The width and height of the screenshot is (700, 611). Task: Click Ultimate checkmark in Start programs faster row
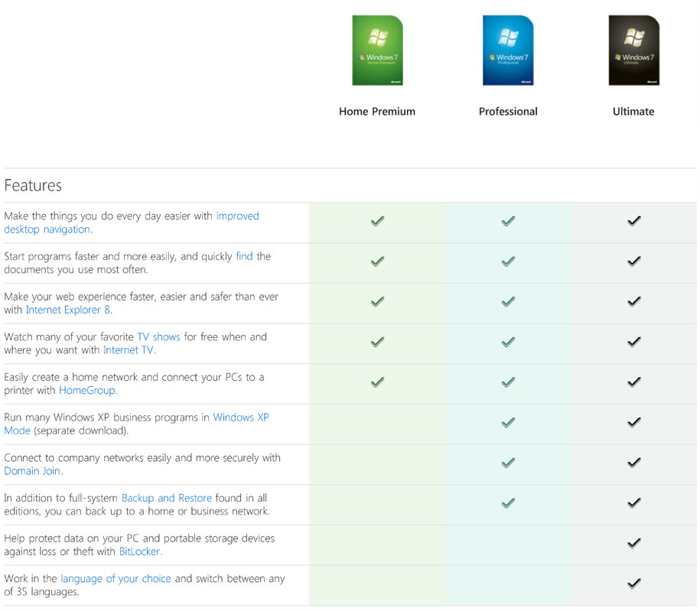[634, 261]
